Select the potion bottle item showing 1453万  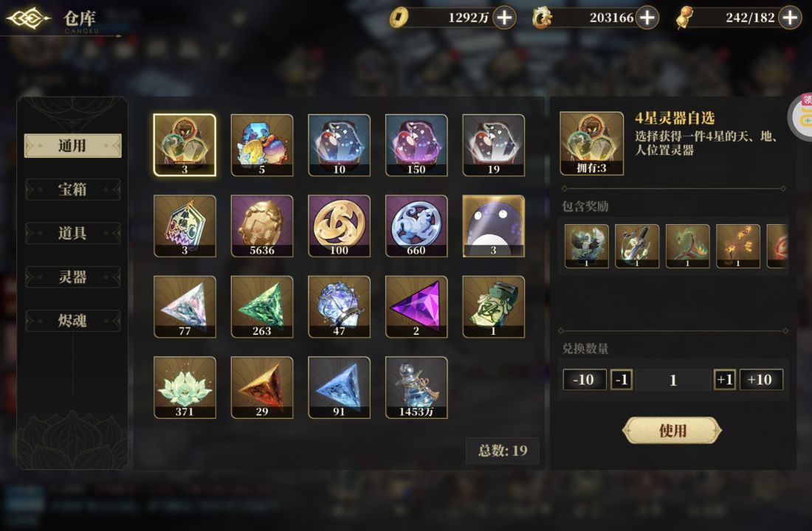coord(416,388)
